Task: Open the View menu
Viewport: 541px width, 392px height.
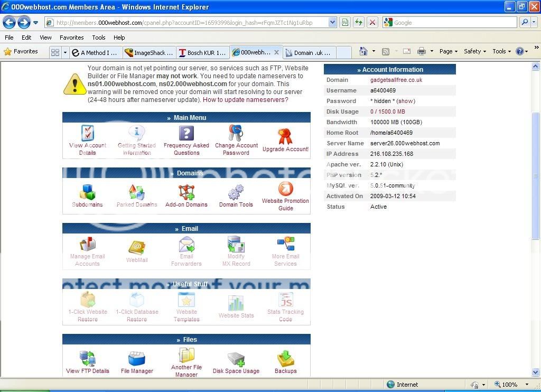Action: [x=45, y=38]
